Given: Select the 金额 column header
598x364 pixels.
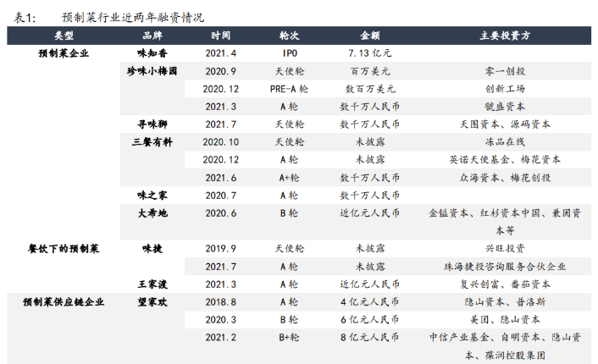Looking at the screenshot, I should pos(370,36).
